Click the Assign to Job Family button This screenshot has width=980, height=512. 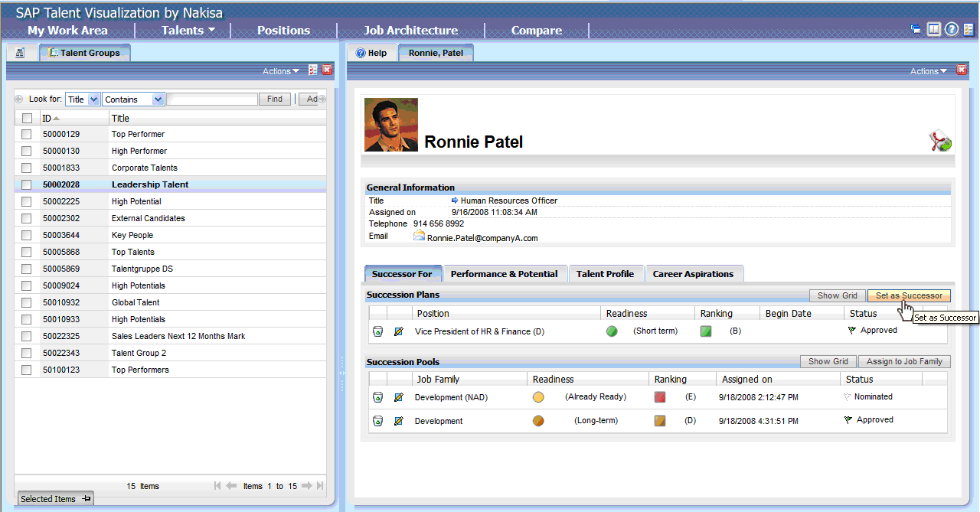[x=904, y=361]
